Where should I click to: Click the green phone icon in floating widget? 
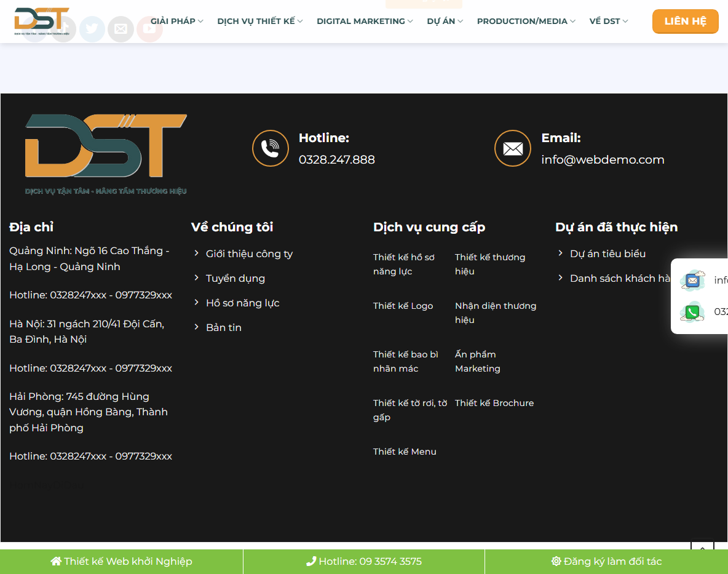point(692,312)
